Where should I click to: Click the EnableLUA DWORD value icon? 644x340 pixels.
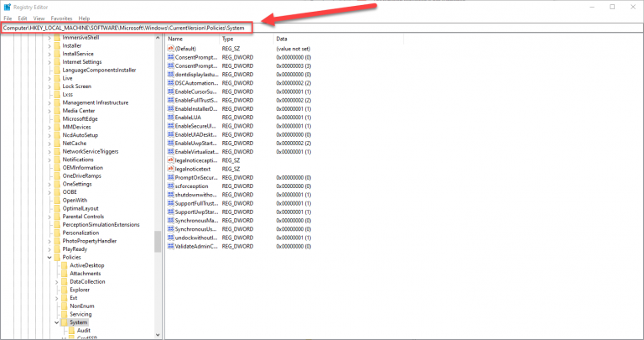click(x=171, y=117)
